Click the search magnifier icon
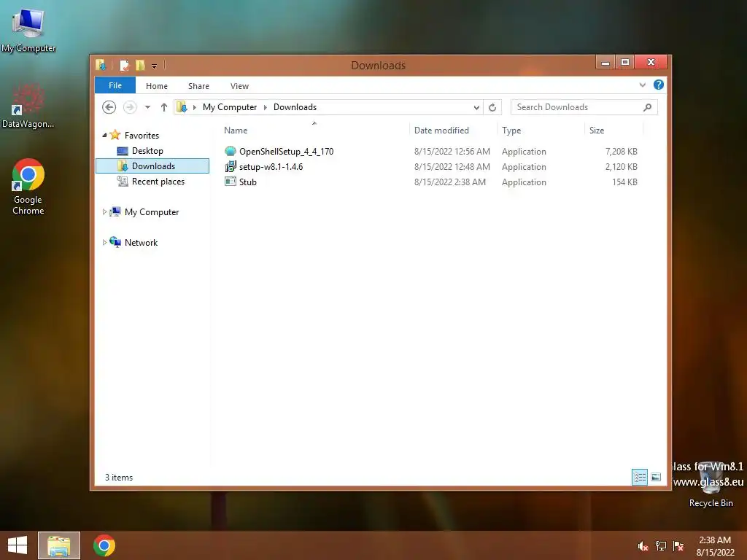Screen dimensions: 747x560 click(647, 107)
